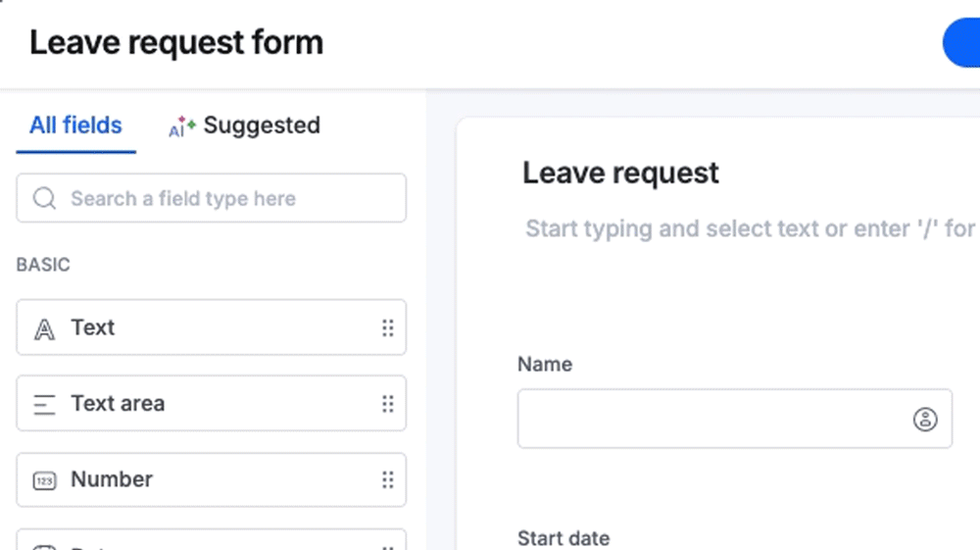This screenshot has height=550, width=980.
Task: Click the Leave request form title
Action: pyautogui.click(x=176, y=43)
